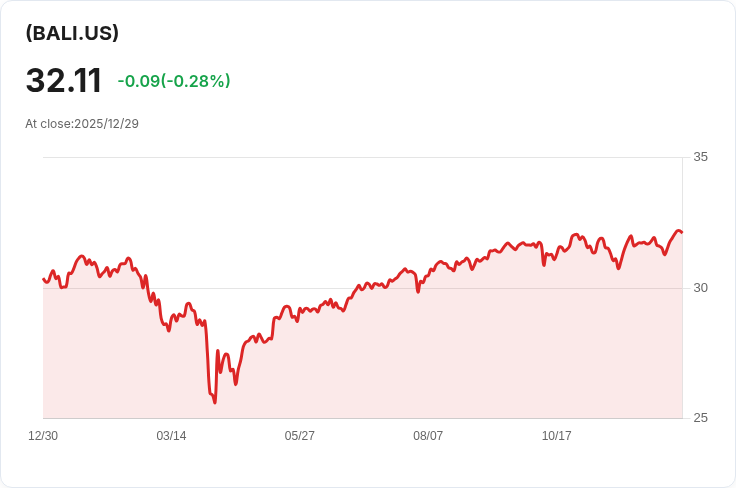Image resolution: width=736 pixels, height=488 pixels.
Task: Click the price line above the 10/17 date
Action: (x=556, y=250)
